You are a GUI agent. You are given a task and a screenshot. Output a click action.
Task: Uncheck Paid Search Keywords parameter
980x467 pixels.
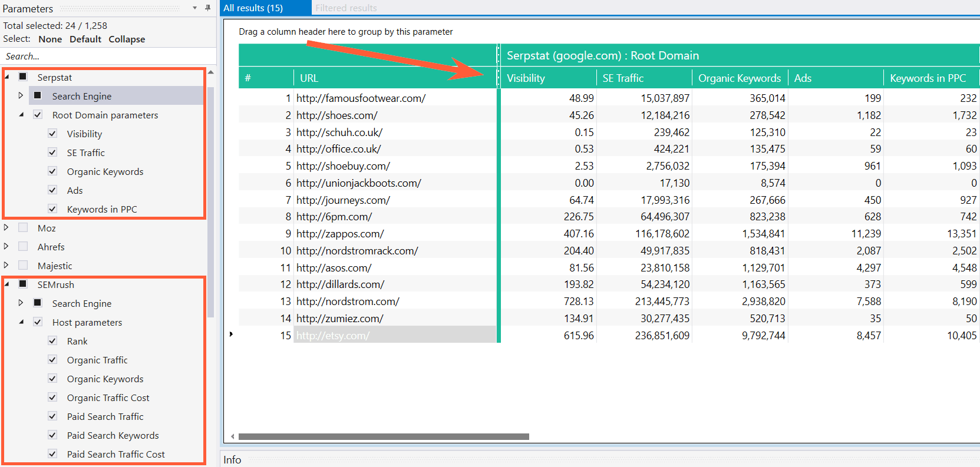(x=52, y=435)
